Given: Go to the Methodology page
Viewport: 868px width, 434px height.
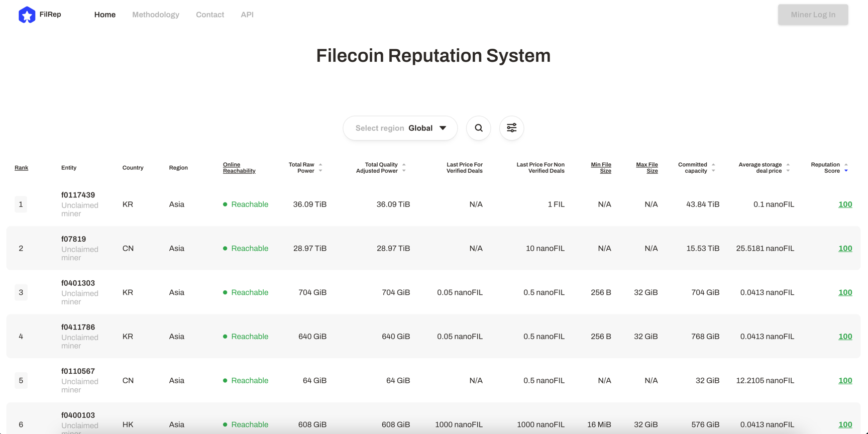Looking at the screenshot, I should click(156, 15).
